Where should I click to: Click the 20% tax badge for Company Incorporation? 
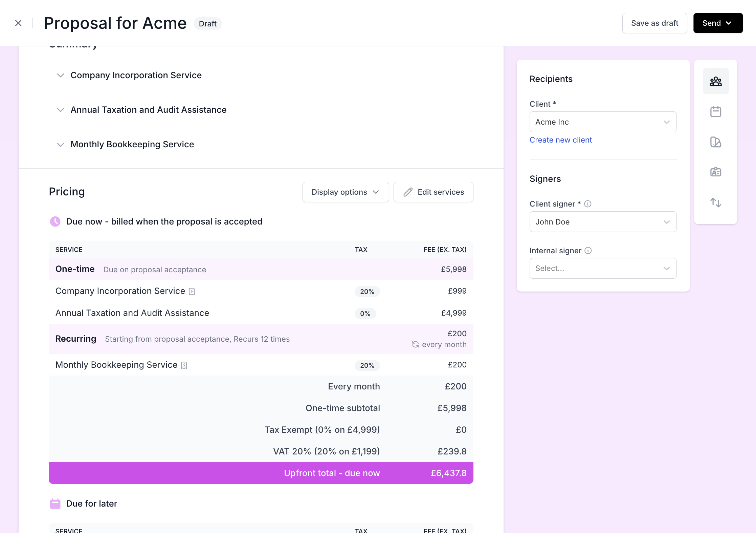pos(367,292)
